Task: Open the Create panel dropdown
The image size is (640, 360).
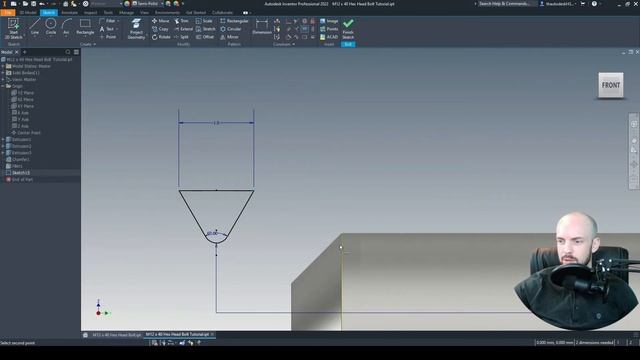Action: pos(88,44)
